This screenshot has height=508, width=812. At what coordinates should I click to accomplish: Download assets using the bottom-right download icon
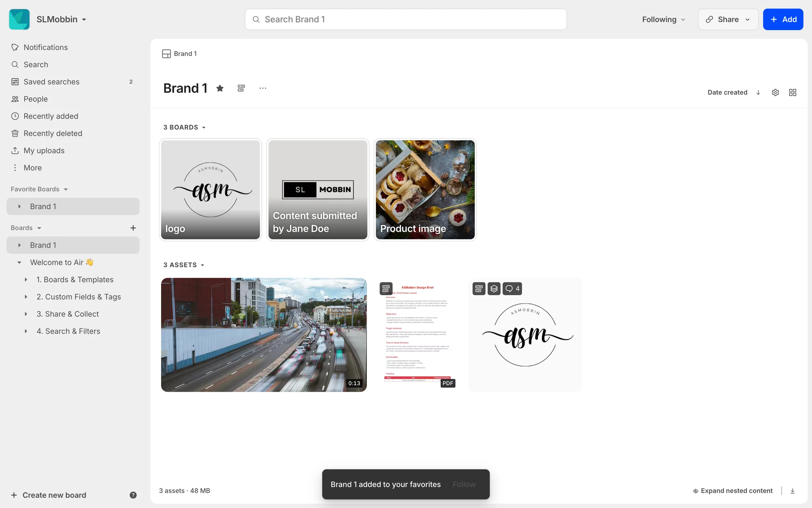pyautogui.click(x=793, y=491)
